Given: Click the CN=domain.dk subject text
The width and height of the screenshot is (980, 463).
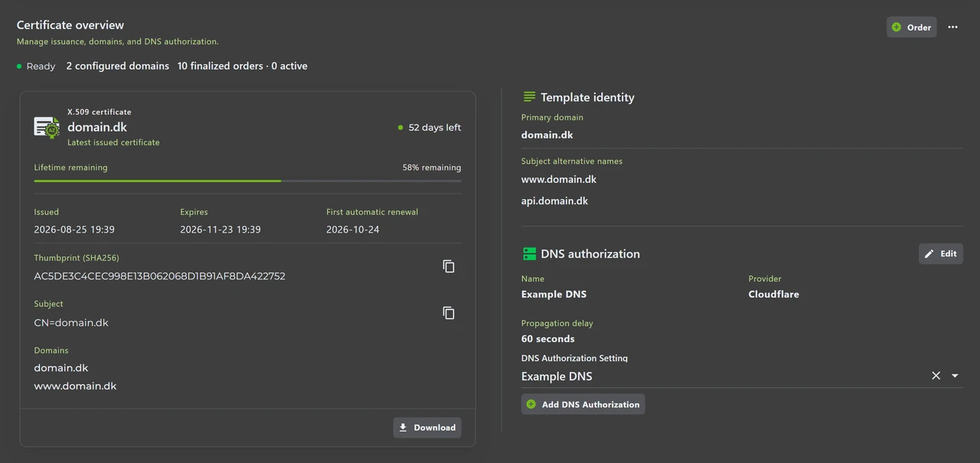Looking at the screenshot, I should coord(71,323).
